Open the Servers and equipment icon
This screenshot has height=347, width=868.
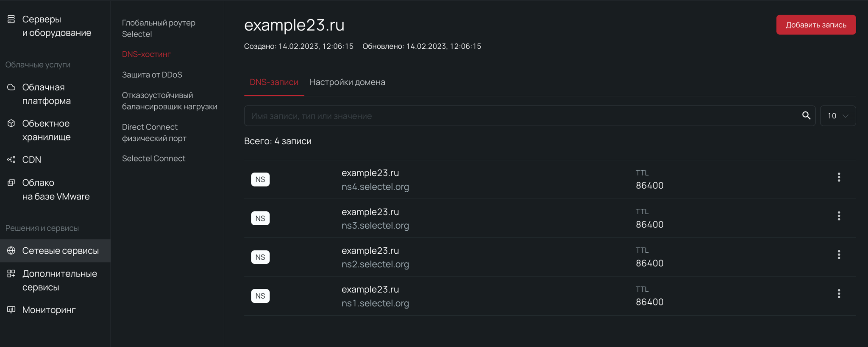[x=11, y=20]
